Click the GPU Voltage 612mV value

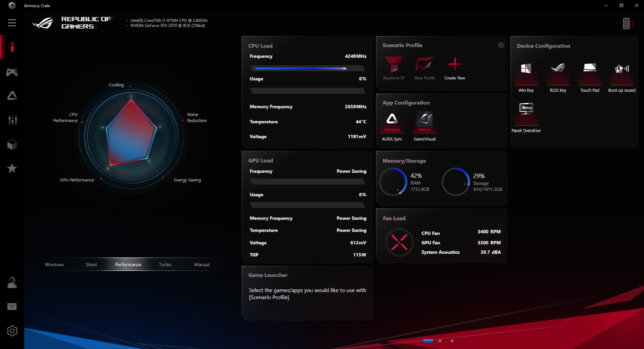click(x=358, y=243)
